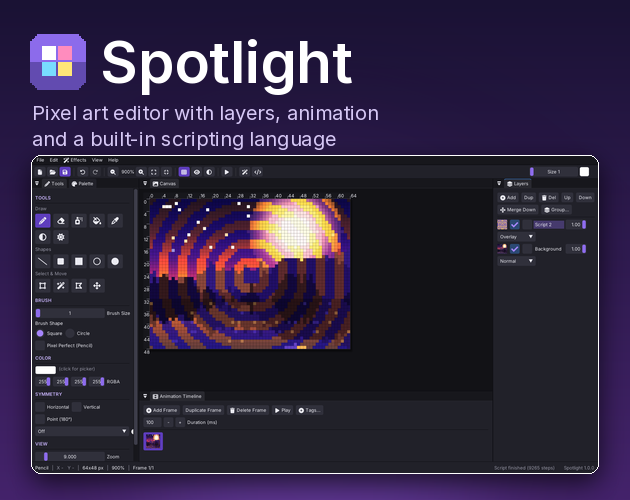This screenshot has width=630, height=500.
Task: Click the Delete Frame button
Action: [248, 410]
